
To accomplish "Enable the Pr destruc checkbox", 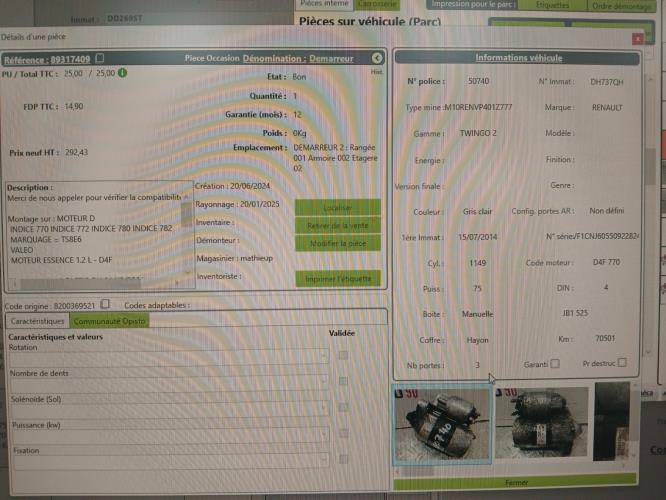I will point(622,363).
